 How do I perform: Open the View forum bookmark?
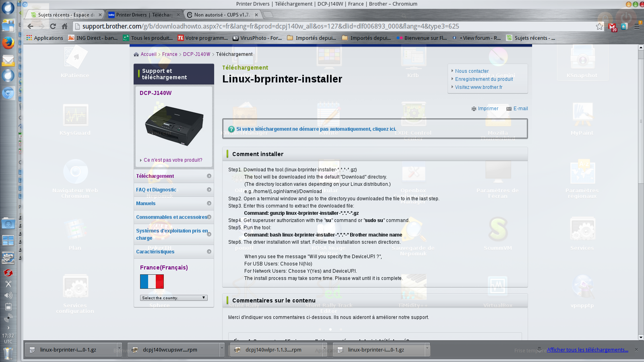(477, 38)
